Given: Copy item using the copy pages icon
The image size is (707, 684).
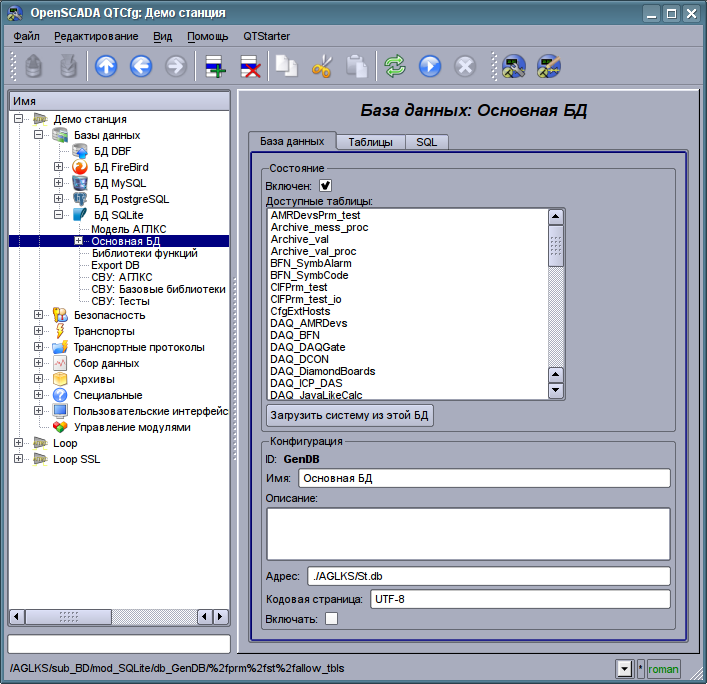Looking at the screenshot, I should (286, 67).
